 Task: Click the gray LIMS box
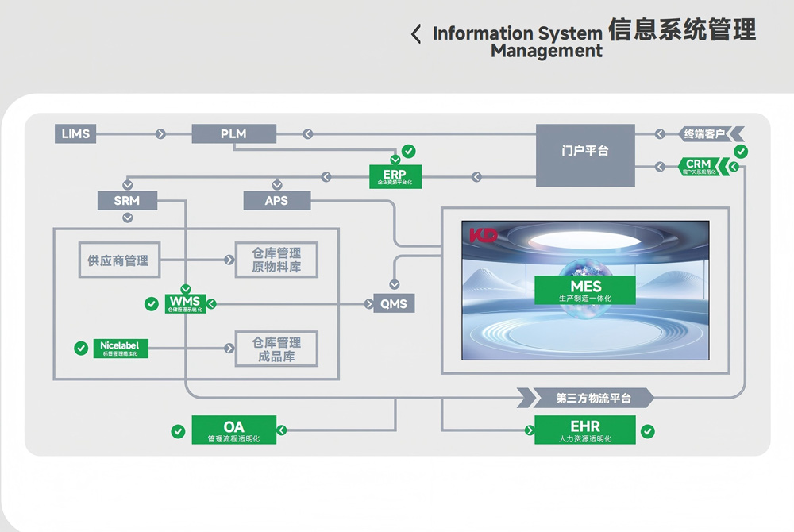click(76, 134)
